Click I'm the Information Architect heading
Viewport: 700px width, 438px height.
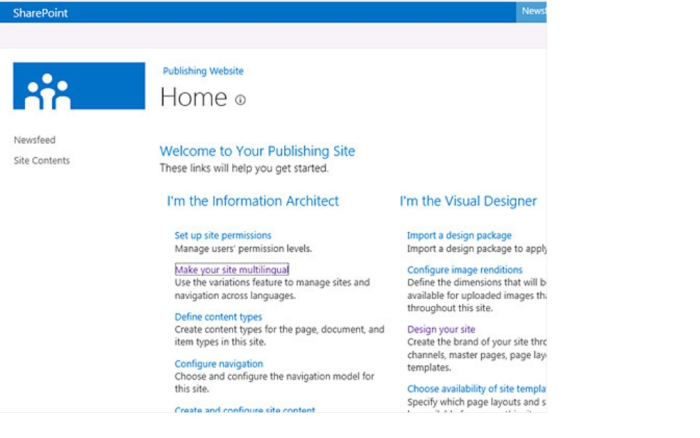(253, 201)
